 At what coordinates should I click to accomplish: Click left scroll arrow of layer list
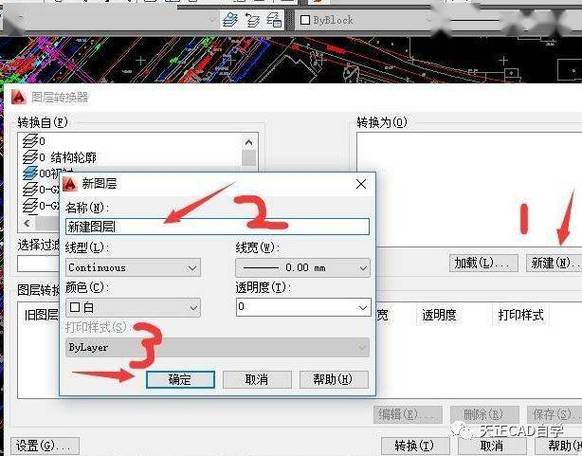click(x=27, y=223)
